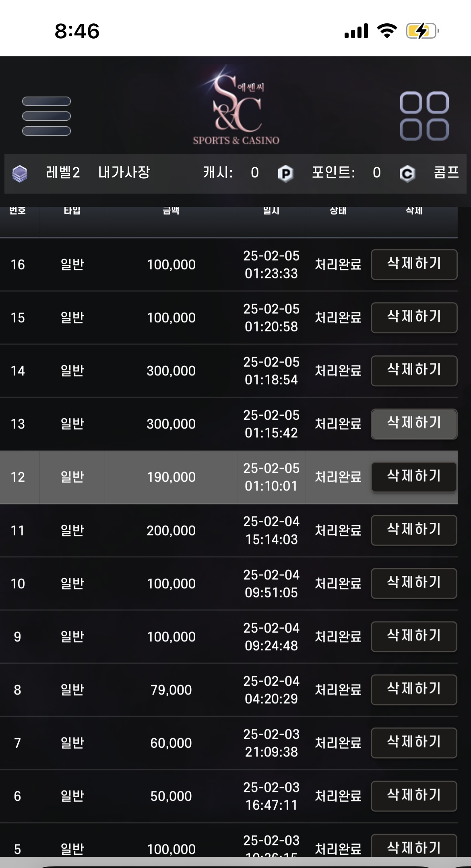Delete the 79,000 entry number 8
471x868 pixels.
(x=414, y=690)
